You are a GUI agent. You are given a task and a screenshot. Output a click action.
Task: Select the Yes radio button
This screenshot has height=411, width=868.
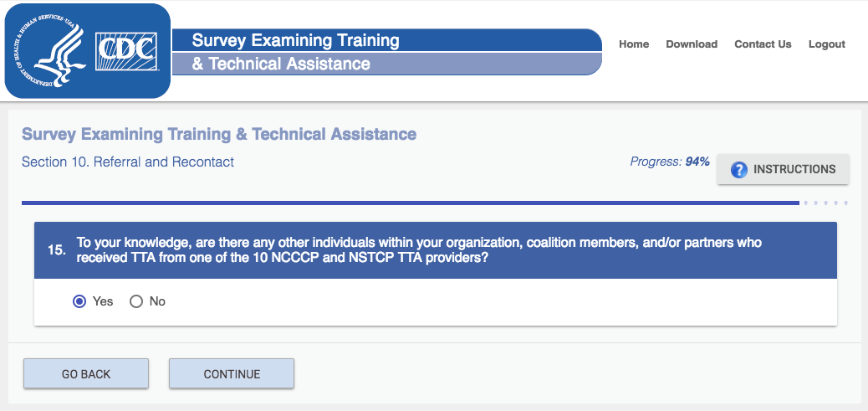pyautogui.click(x=79, y=301)
